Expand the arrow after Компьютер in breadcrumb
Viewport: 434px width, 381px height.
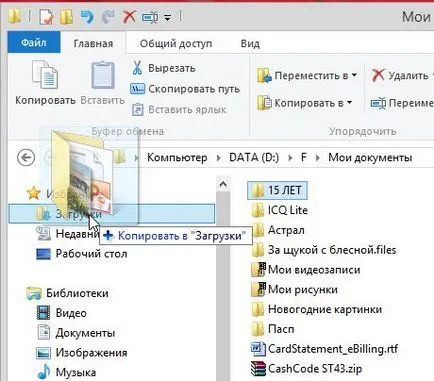click(x=219, y=158)
